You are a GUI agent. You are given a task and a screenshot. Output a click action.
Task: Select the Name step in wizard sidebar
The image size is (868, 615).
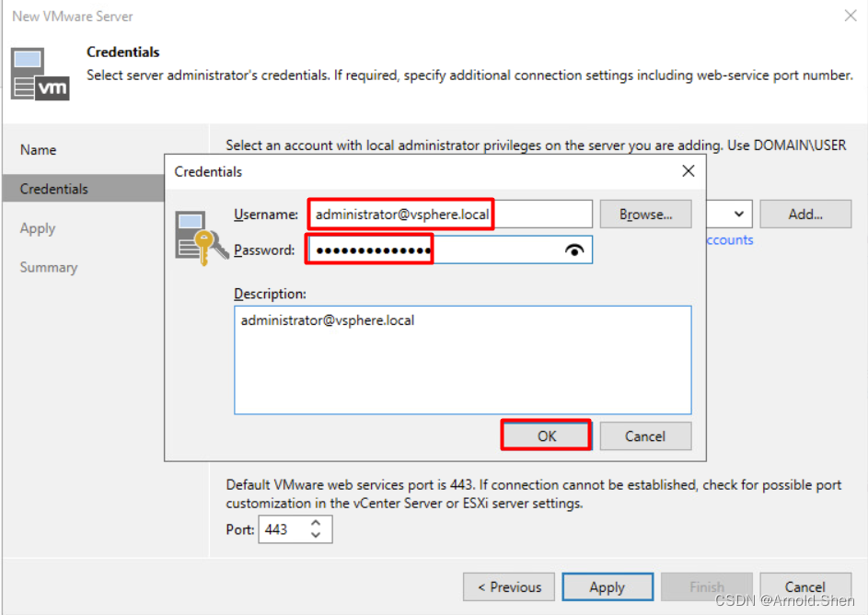[38, 150]
